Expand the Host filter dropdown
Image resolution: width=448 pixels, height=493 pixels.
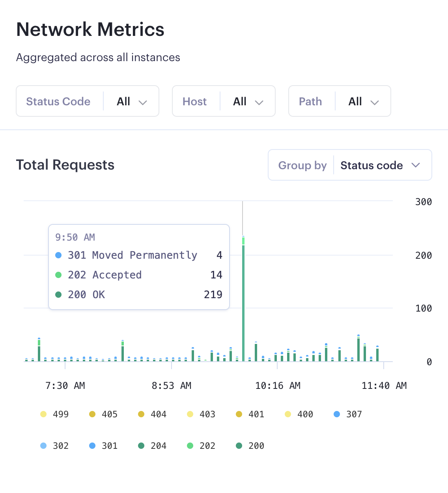coord(247,101)
